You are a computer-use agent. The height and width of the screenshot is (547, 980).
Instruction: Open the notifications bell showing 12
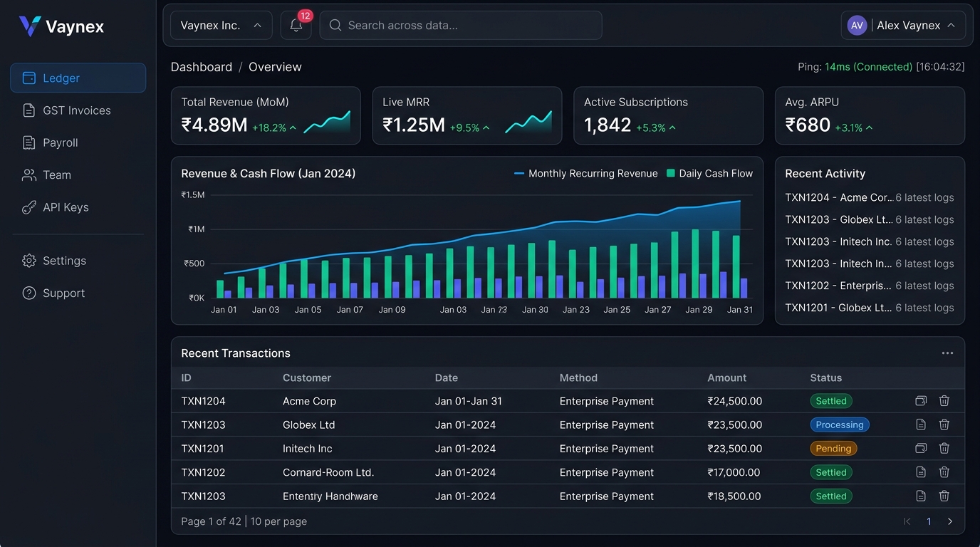point(296,26)
